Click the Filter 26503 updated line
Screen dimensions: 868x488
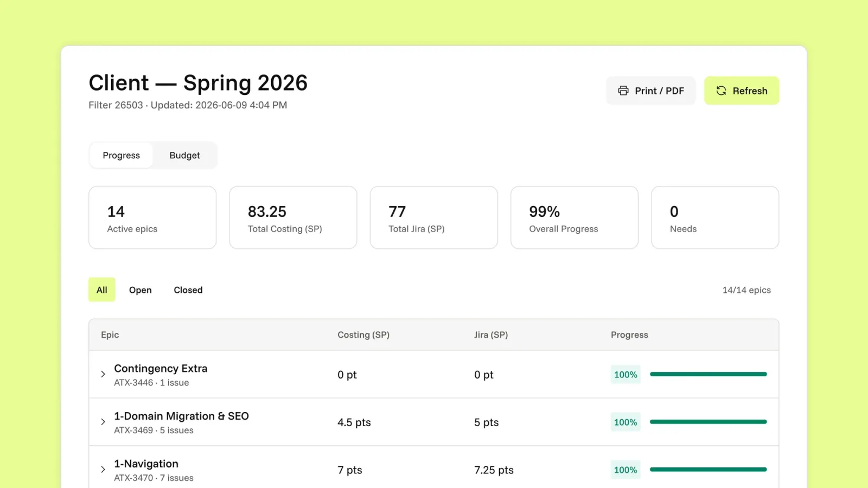[x=188, y=105]
